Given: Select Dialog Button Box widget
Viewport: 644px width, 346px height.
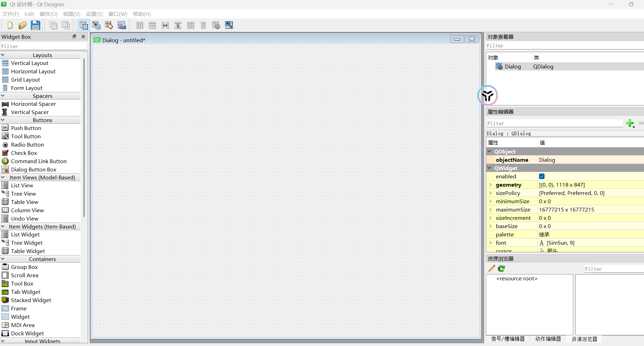Looking at the screenshot, I should coord(33,169).
